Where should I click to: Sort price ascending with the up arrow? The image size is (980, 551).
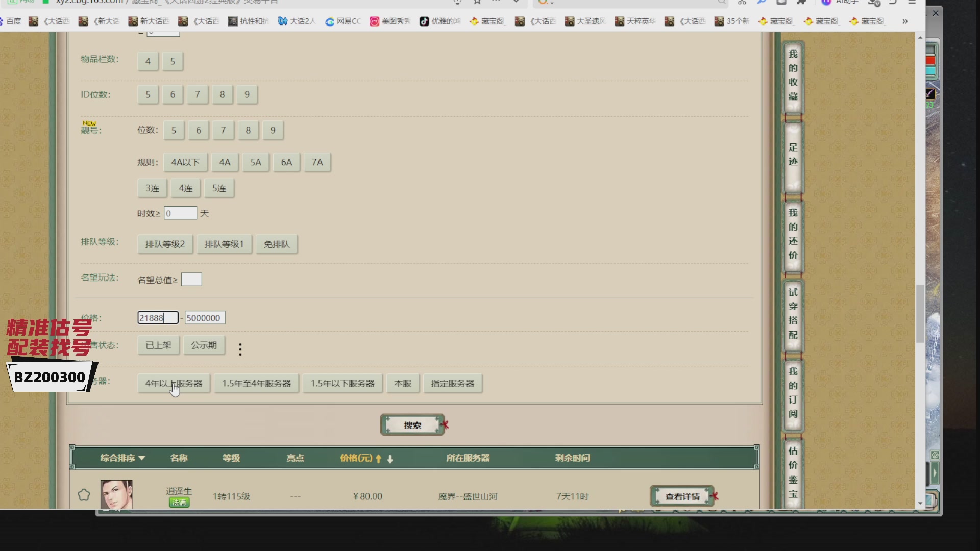(378, 459)
